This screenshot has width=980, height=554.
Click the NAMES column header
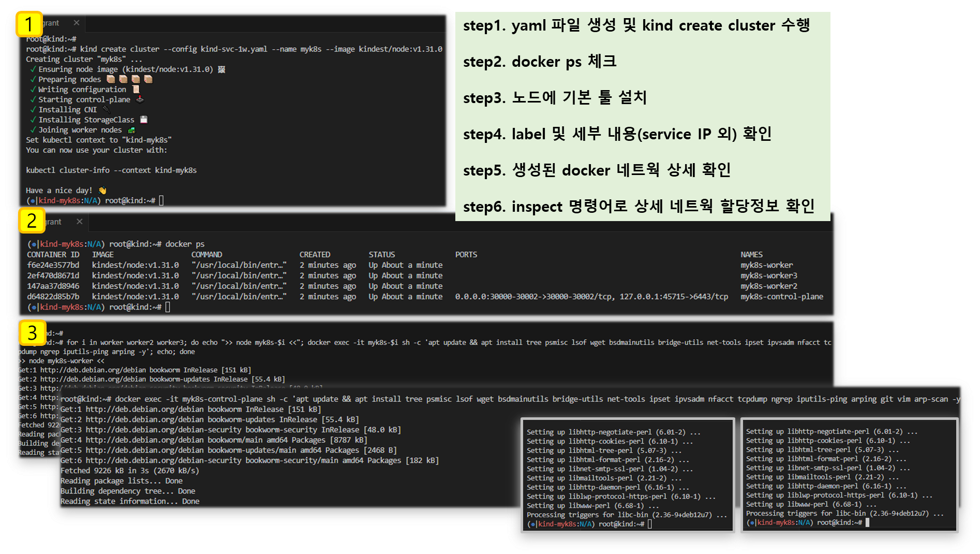tap(751, 255)
